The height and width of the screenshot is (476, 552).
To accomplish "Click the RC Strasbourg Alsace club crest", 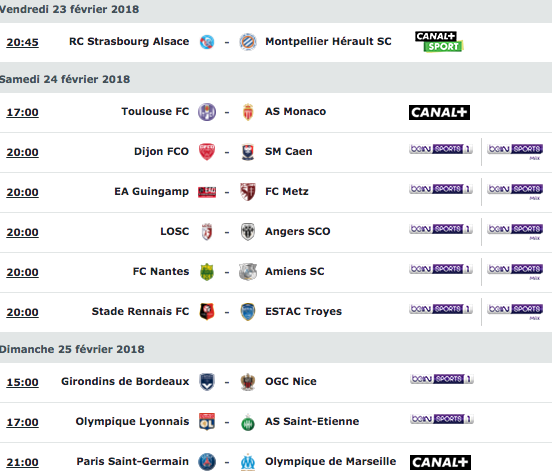I will (x=207, y=42).
